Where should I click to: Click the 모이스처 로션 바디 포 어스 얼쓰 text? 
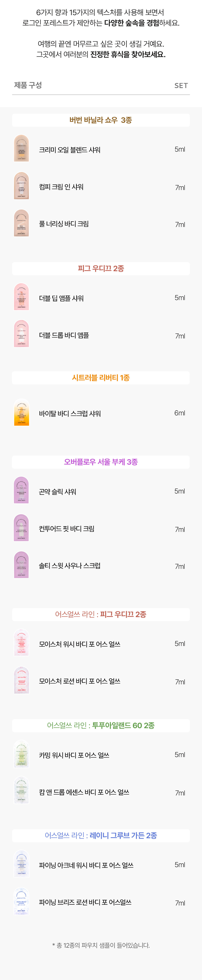tap(80, 681)
